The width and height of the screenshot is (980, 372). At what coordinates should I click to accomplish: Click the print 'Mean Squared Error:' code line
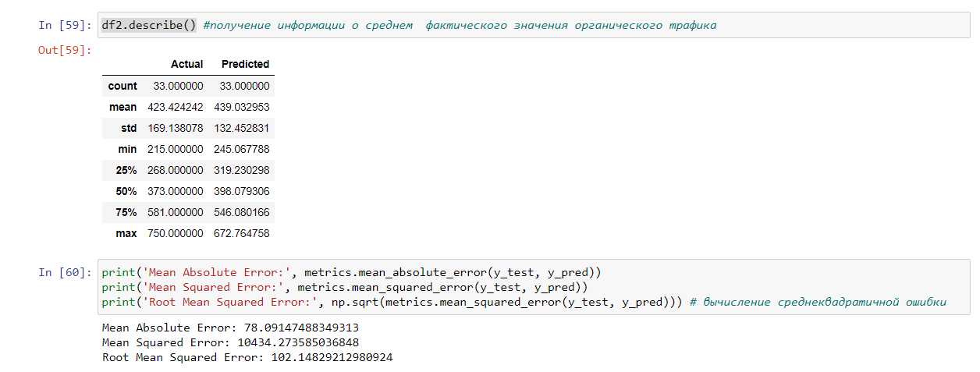tap(346, 287)
